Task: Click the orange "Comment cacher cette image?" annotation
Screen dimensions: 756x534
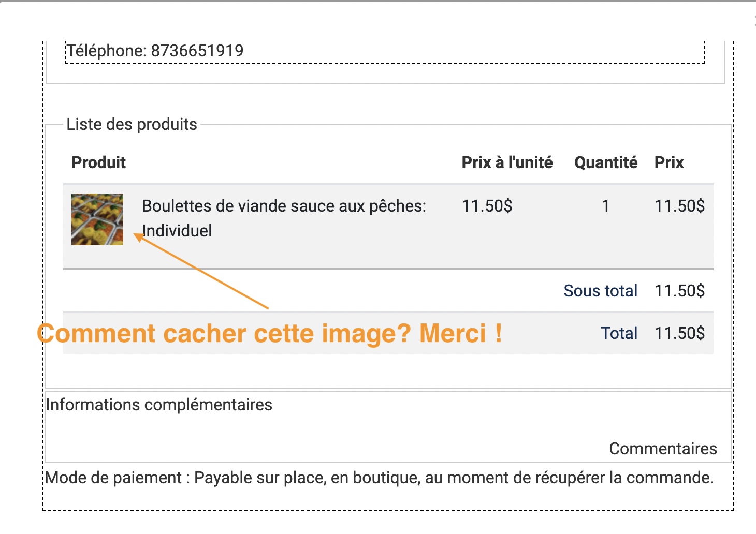Action: coord(269,334)
